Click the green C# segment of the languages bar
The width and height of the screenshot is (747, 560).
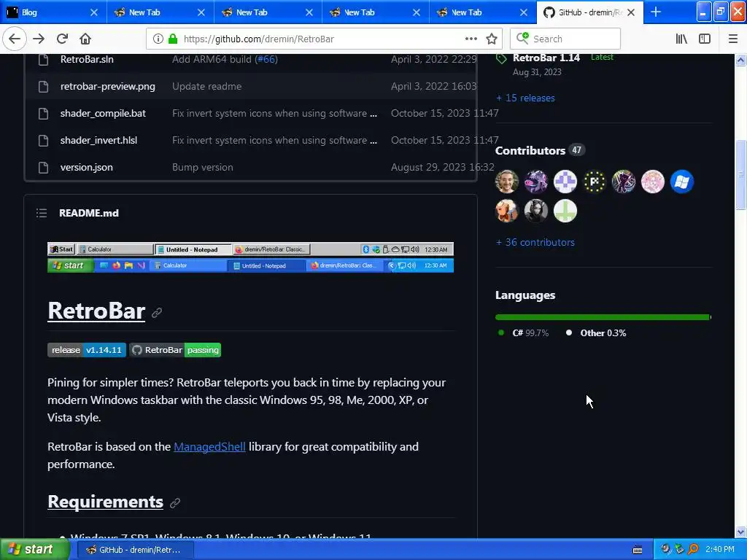click(602, 317)
